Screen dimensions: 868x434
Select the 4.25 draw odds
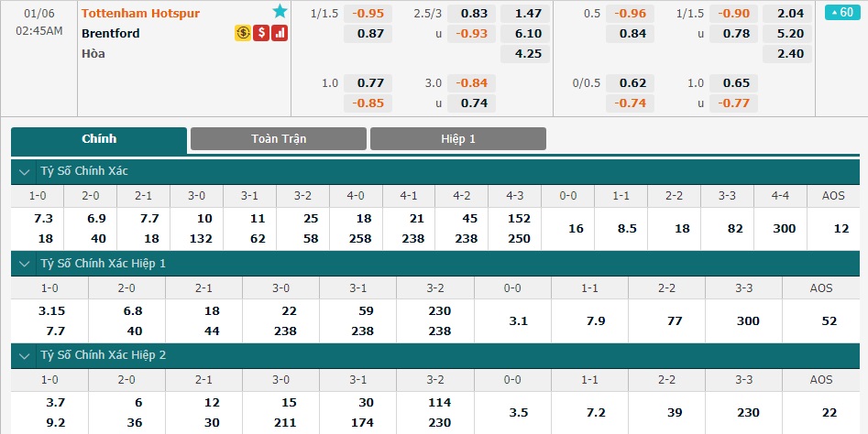click(x=525, y=54)
